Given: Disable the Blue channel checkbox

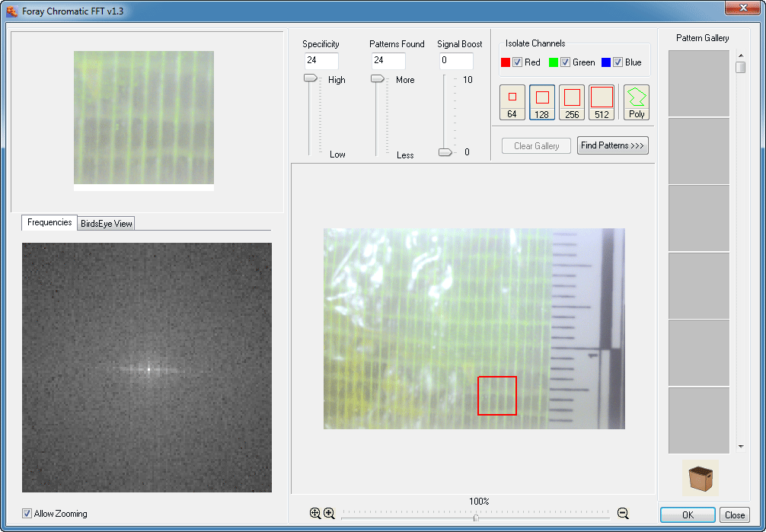Looking at the screenshot, I should tap(618, 62).
